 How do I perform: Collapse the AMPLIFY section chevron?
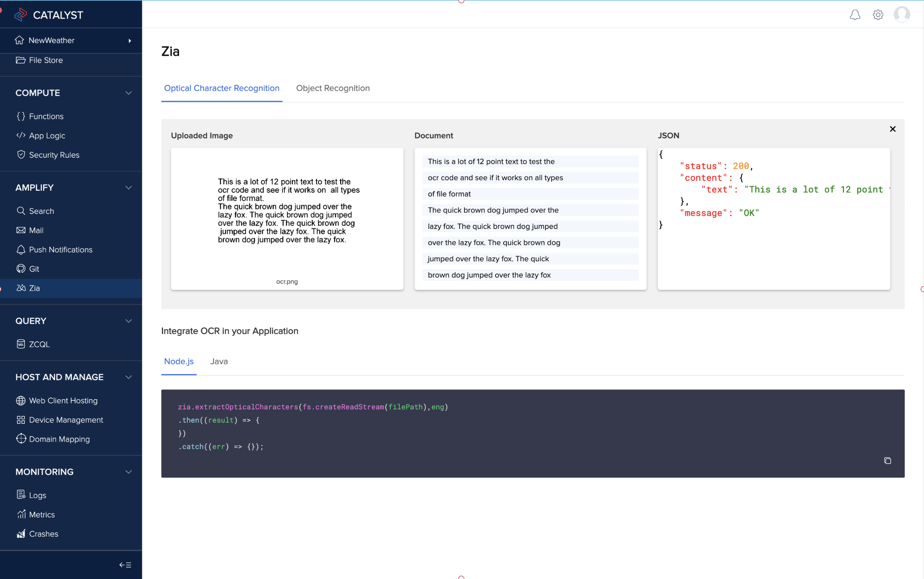click(129, 188)
